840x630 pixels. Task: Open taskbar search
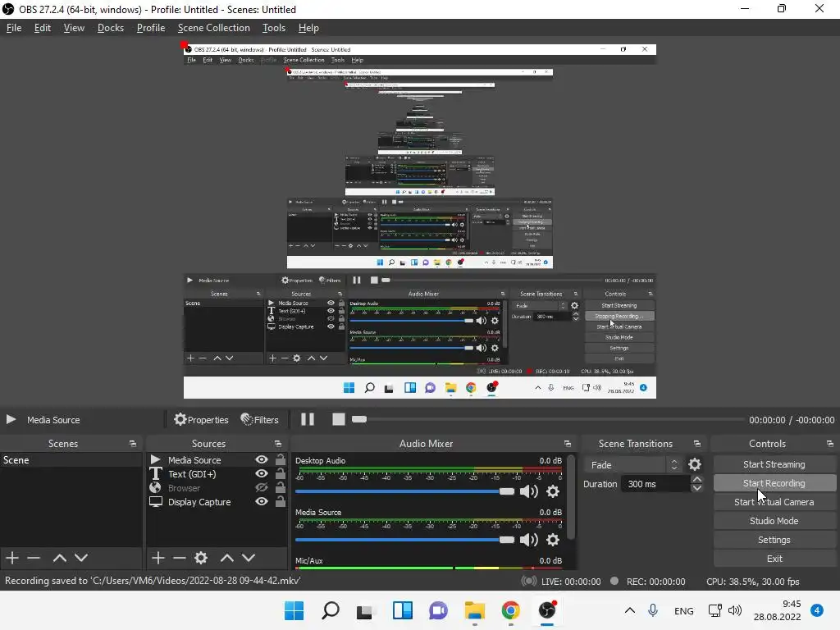point(331,610)
